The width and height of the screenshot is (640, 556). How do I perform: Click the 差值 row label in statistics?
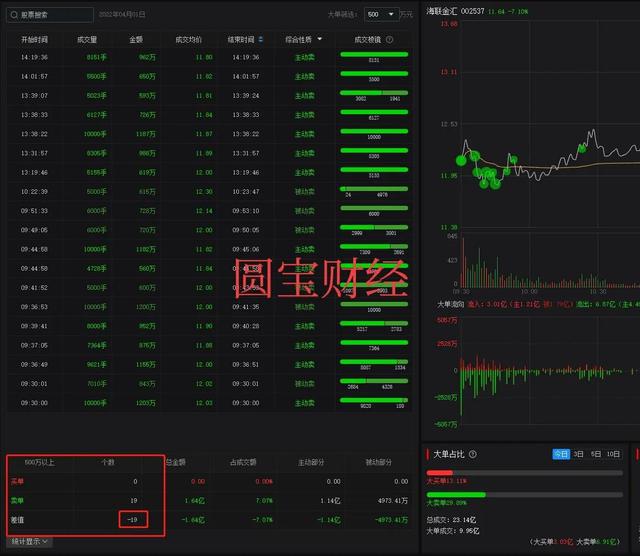click(x=18, y=520)
